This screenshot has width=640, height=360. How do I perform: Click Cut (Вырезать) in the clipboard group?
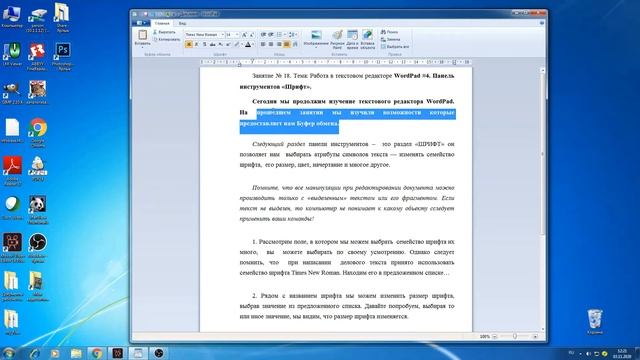tap(164, 32)
